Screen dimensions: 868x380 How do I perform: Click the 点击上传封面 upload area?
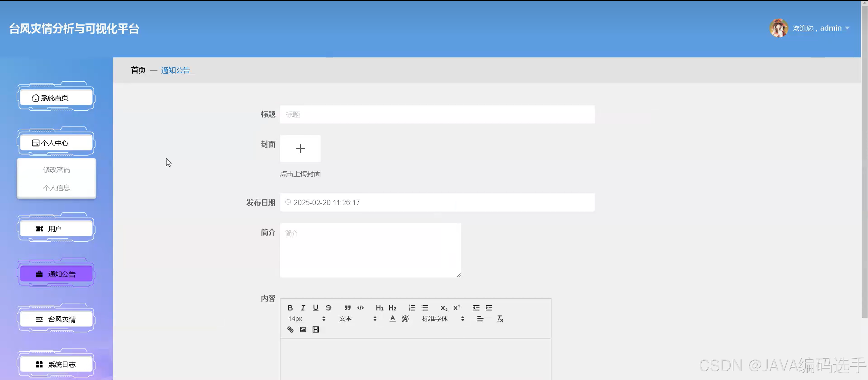[x=300, y=149]
